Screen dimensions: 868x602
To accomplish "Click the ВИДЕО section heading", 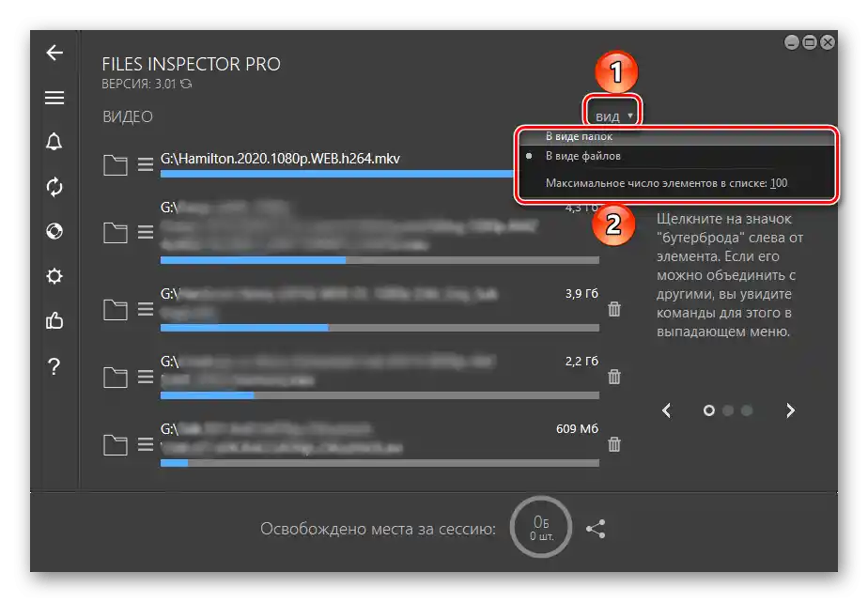I will tap(128, 116).
